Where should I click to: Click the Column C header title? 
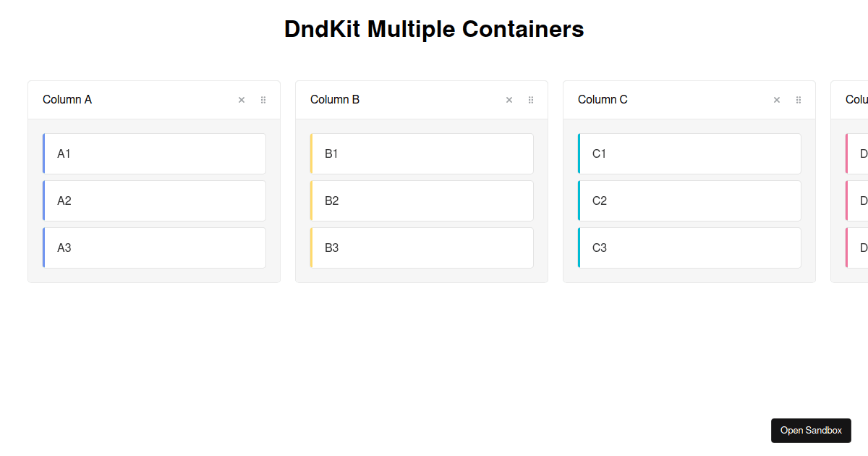click(603, 99)
